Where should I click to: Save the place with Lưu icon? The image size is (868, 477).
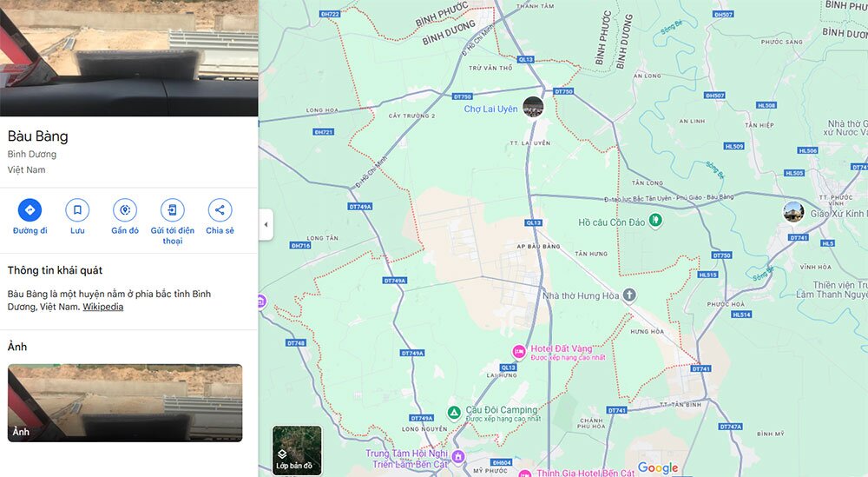coord(77,210)
